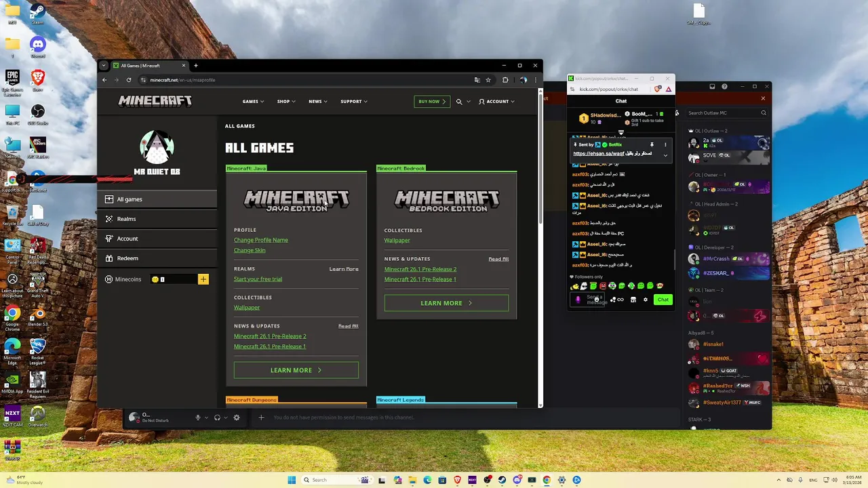Click the pin icon on the BotRix pinned message

click(652, 144)
